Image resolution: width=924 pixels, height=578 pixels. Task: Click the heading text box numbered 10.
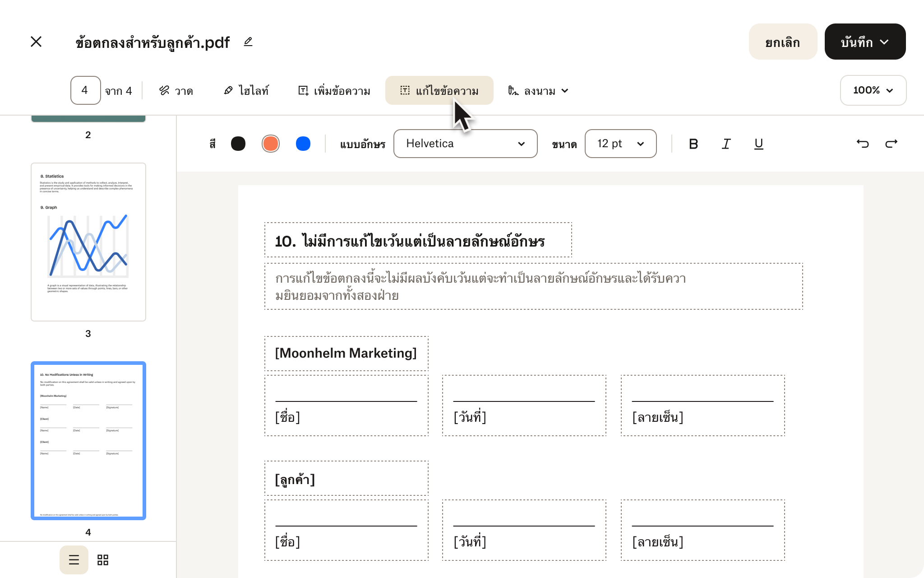tap(418, 240)
